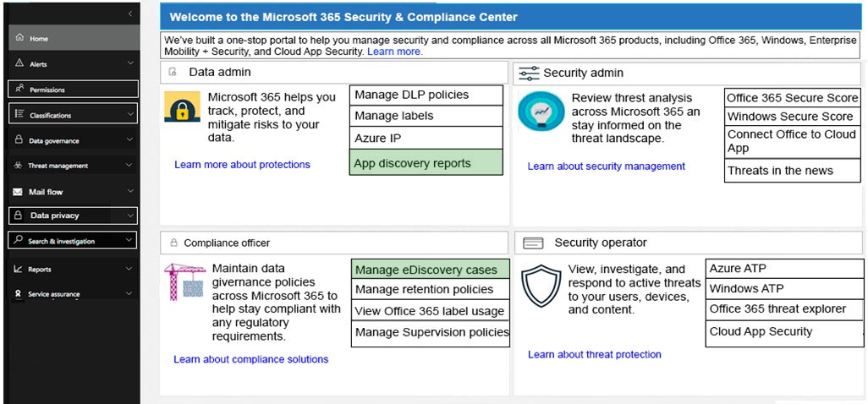This screenshot has height=404, width=868.
Task: Open Learn about threat protection link
Action: (x=595, y=354)
